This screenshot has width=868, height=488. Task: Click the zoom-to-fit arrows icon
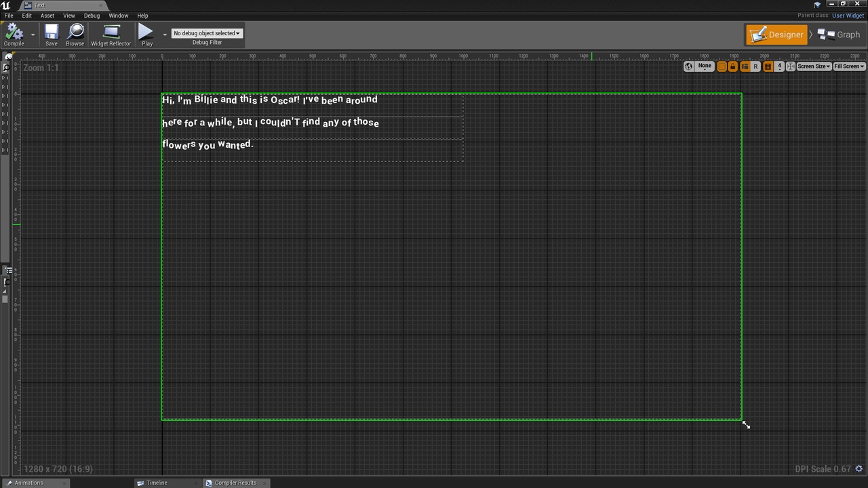(791, 66)
